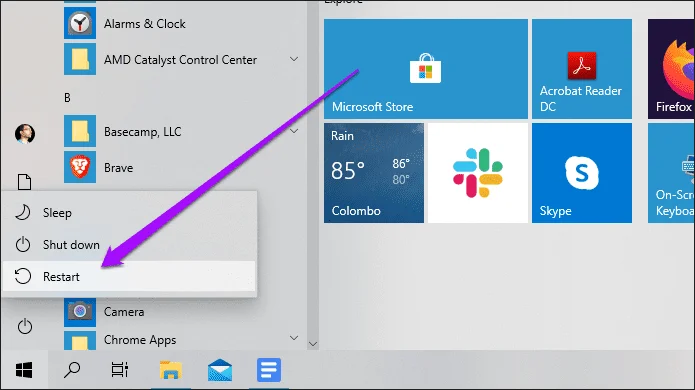The width and height of the screenshot is (695, 390).
Task: Open the Colombo weather tile
Action: coord(374,173)
